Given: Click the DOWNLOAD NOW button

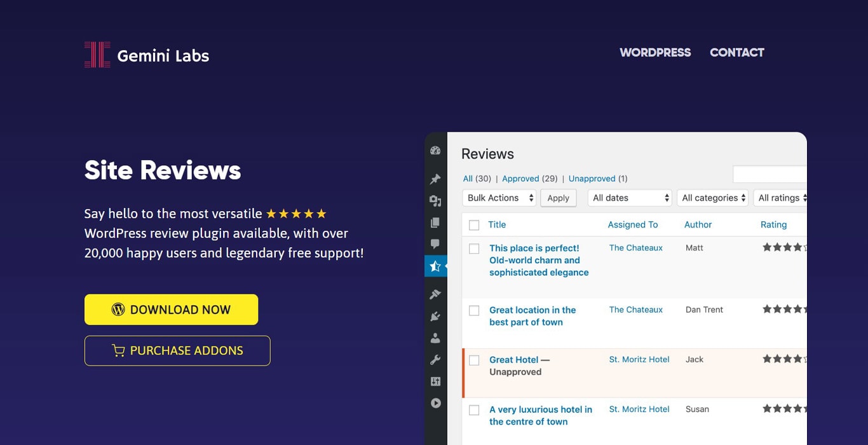Looking at the screenshot, I should pos(171,310).
